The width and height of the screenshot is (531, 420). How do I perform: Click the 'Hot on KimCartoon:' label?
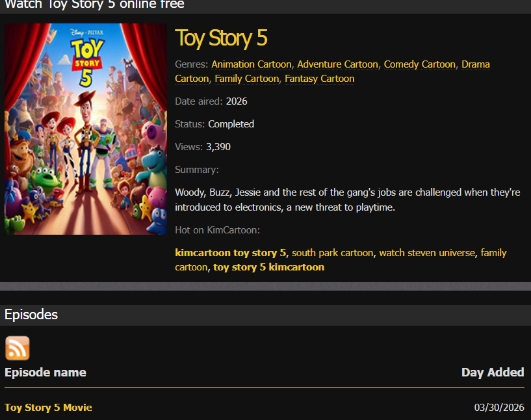coord(218,230)
